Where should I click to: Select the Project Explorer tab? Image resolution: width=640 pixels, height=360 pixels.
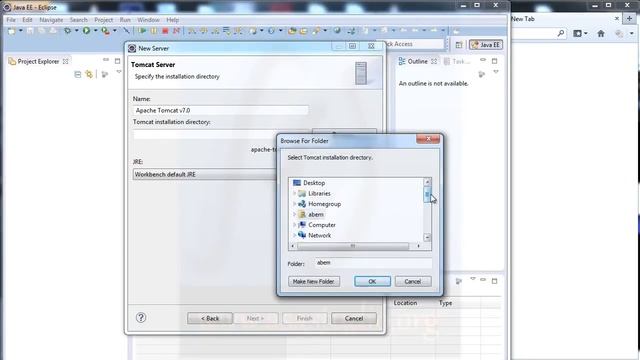click(x=38, y=61)
